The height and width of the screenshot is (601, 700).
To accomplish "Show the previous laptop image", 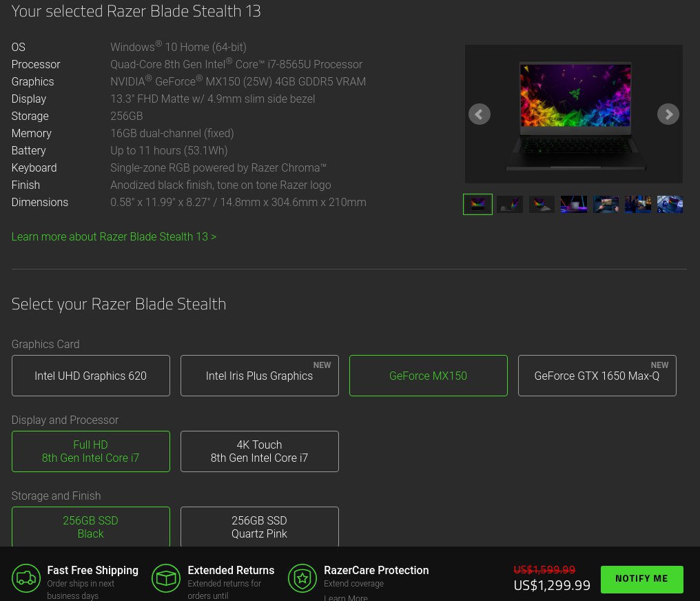I will pyautogui.click(x=479, y=114).
